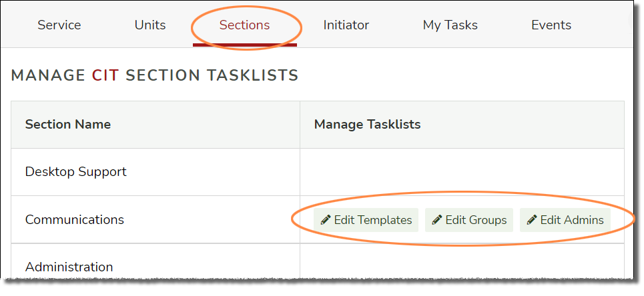
Task: Click the Edit Templates button
Action: (x=366, y=220)
